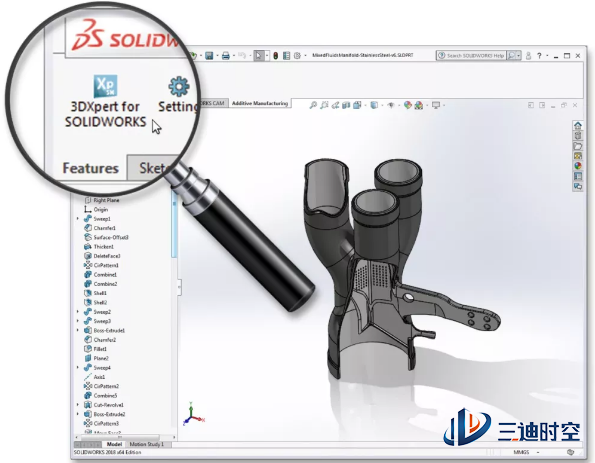This screenshot has width=595, height=463.
Task: Expand Cut-Revolve1 in the tree
Action: click(x=78, y=405)
